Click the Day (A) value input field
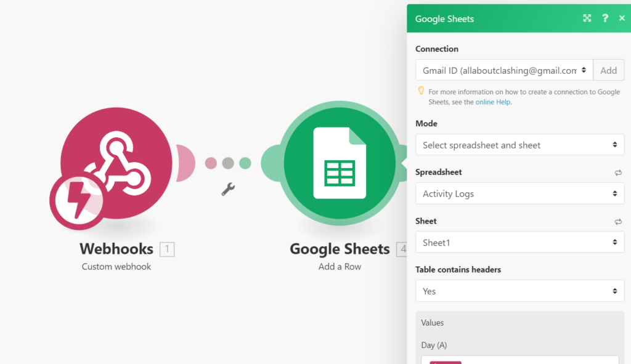Viewport: 631px width, 364px height. (519, 360)
